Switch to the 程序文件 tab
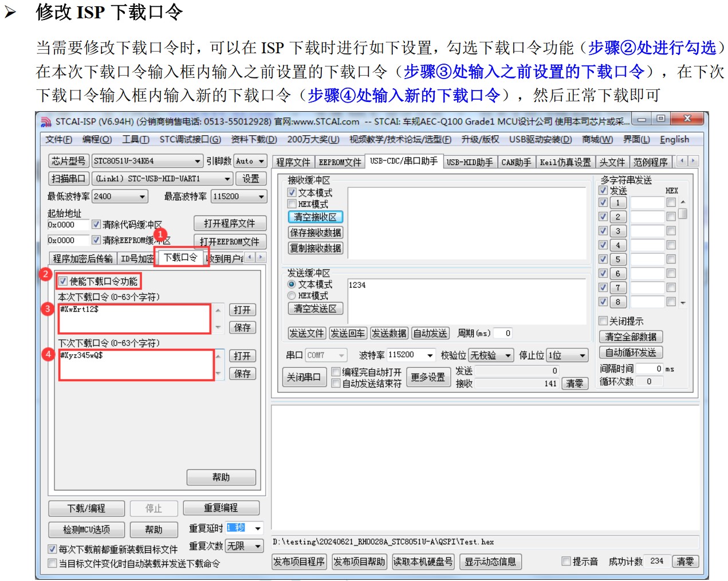The width and height of the screenshot is (728, 581). [293, 162]
